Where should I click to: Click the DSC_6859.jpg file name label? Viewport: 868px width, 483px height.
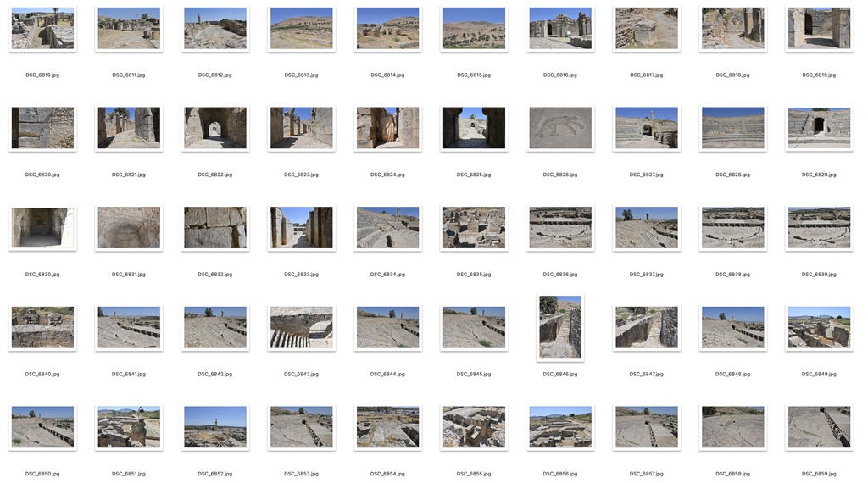pyautogui.click(x=820, y=474)
